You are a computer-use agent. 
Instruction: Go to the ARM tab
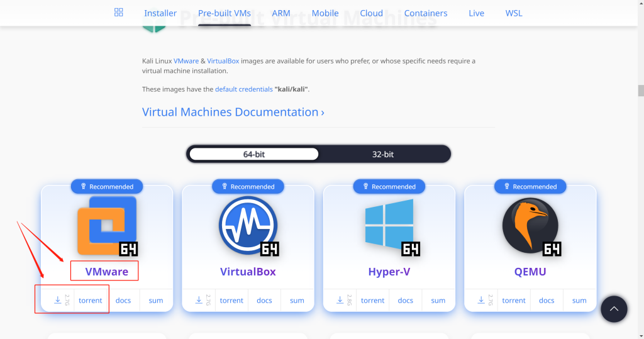tap(281, 13)
